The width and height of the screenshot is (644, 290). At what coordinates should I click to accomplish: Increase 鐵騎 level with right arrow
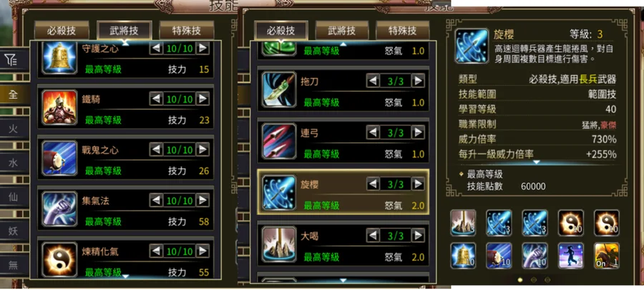click(203, 99)
